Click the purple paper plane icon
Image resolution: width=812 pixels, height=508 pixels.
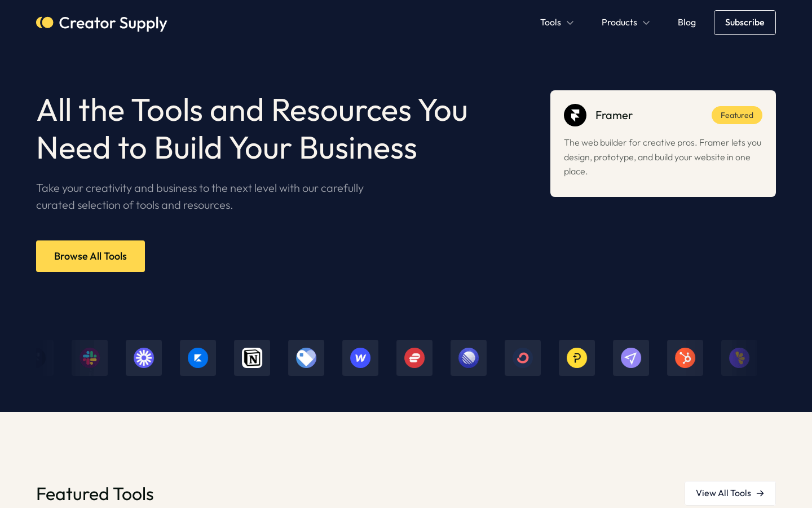pos(631,358)
